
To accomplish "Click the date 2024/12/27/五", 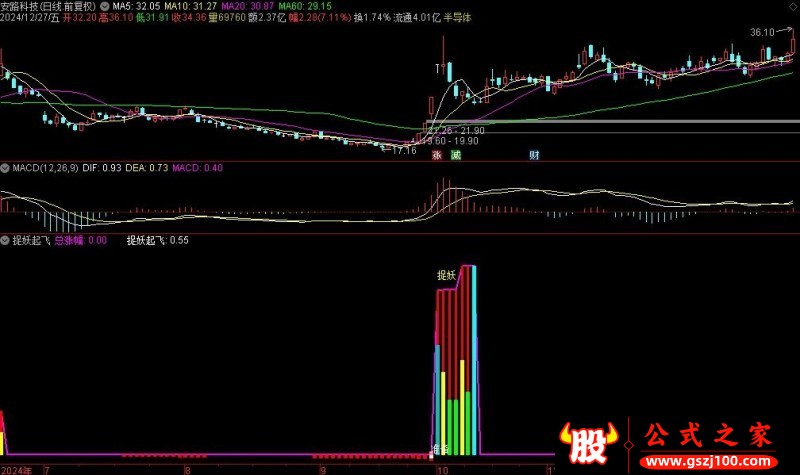I will 30,18.
